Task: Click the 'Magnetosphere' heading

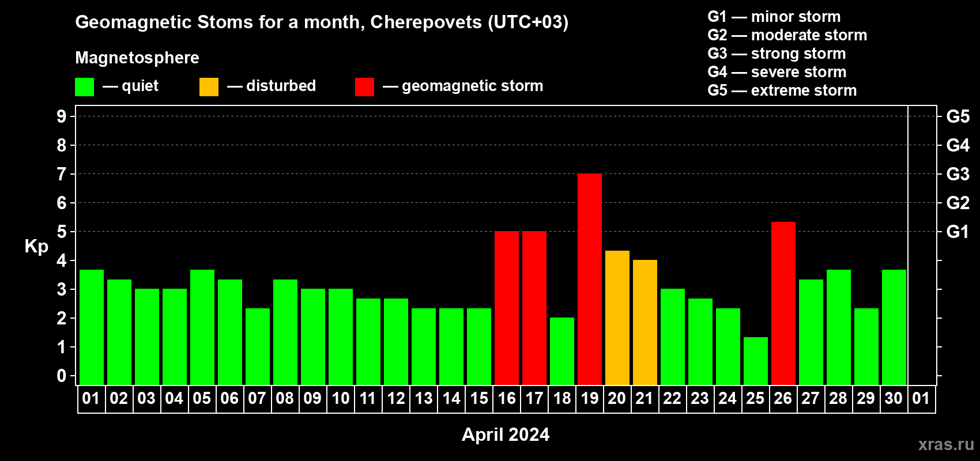Action: tap(137, 58)
